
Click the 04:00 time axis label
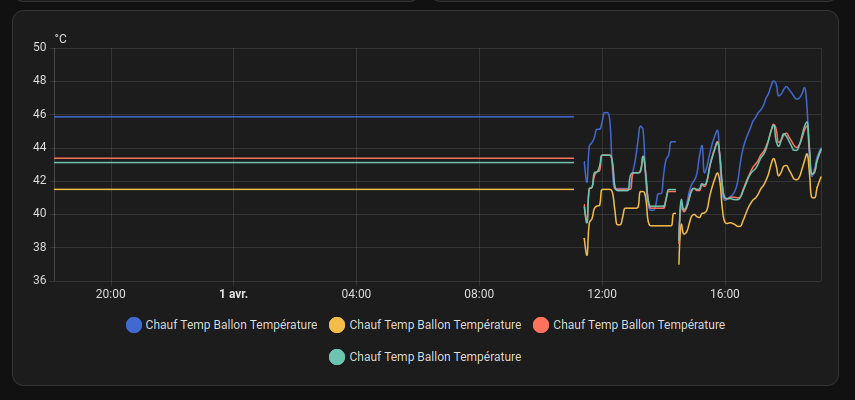tap(356, 294)
